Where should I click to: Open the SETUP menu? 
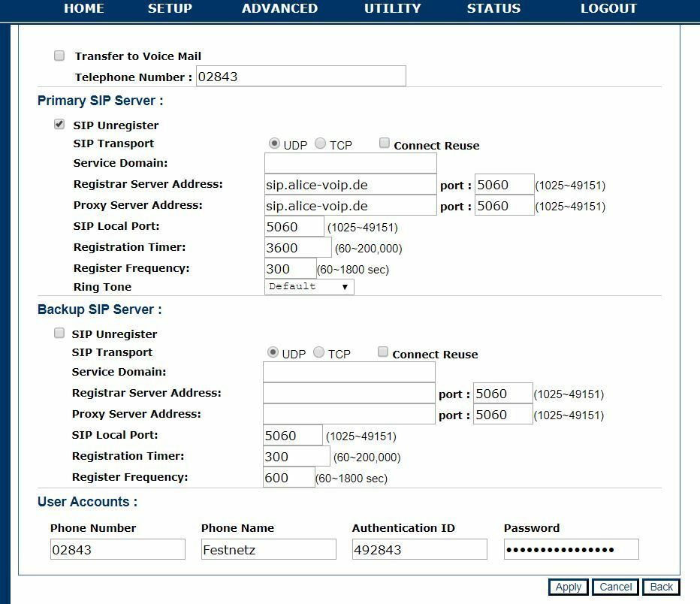tap(170, 8)
